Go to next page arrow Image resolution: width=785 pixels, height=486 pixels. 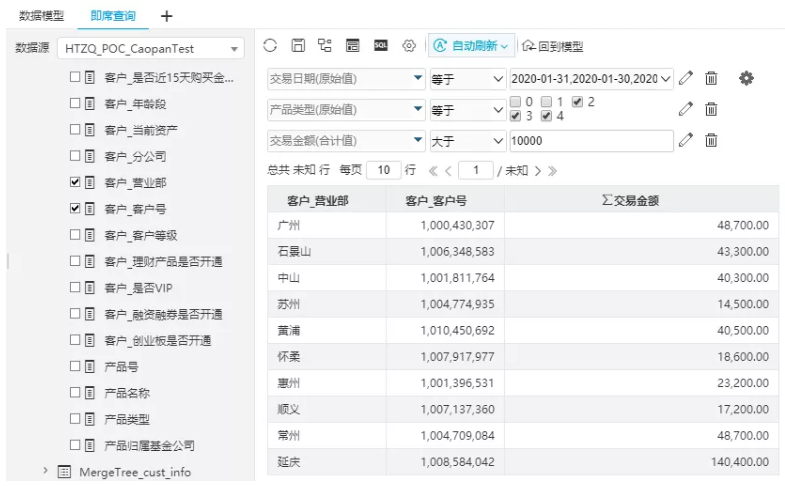point(538,171)
